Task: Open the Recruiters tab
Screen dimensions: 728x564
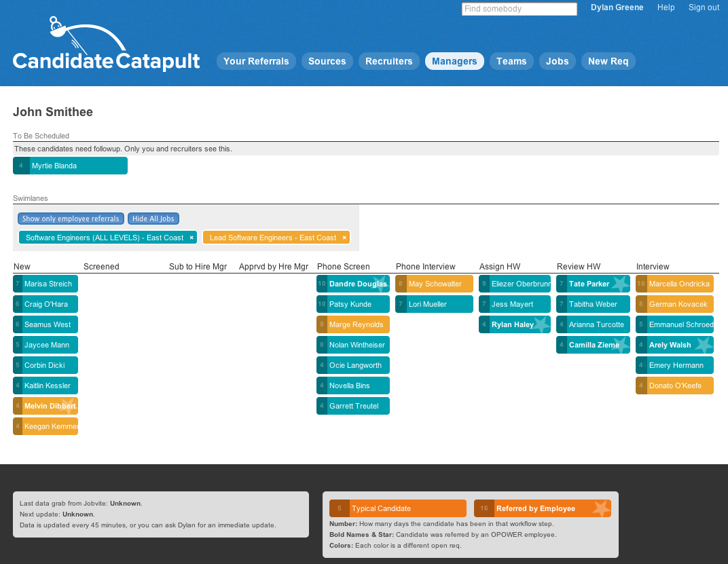Action: [388, 61]
